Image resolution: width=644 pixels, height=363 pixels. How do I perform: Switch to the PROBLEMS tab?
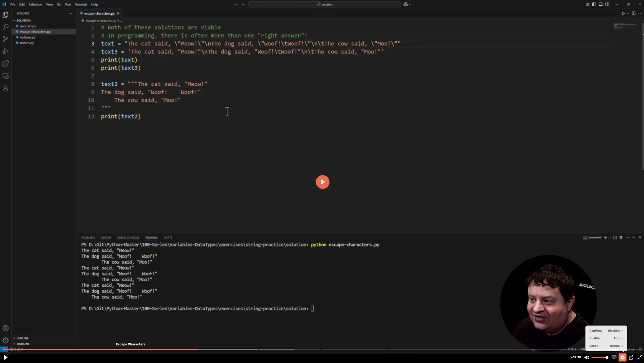88,238
